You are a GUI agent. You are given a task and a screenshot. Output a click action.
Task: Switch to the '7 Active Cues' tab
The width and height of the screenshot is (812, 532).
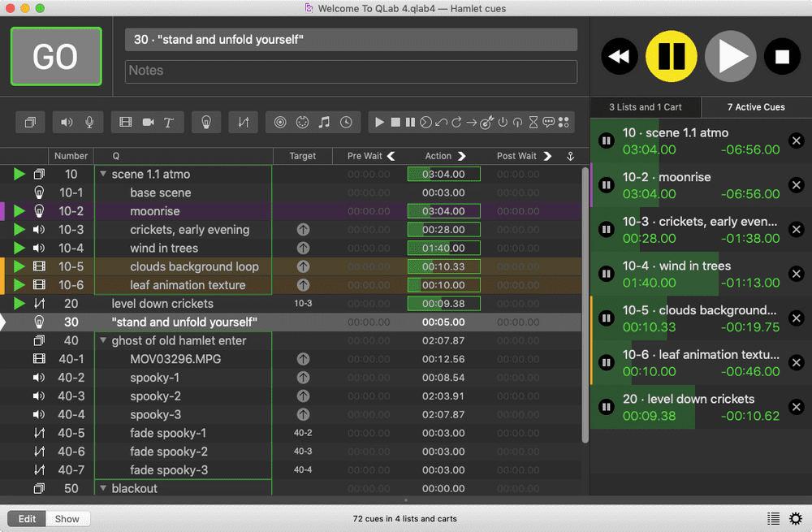(x=756, y=106)
